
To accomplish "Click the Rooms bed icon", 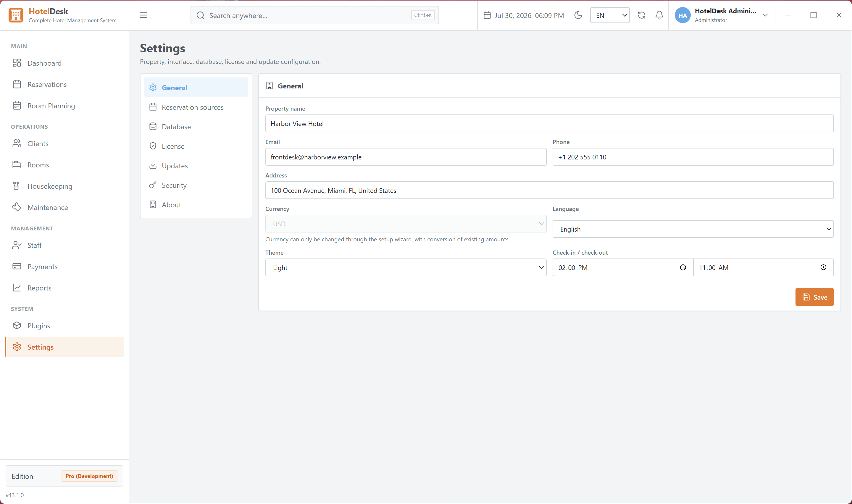I will click(x=17, y=164).
